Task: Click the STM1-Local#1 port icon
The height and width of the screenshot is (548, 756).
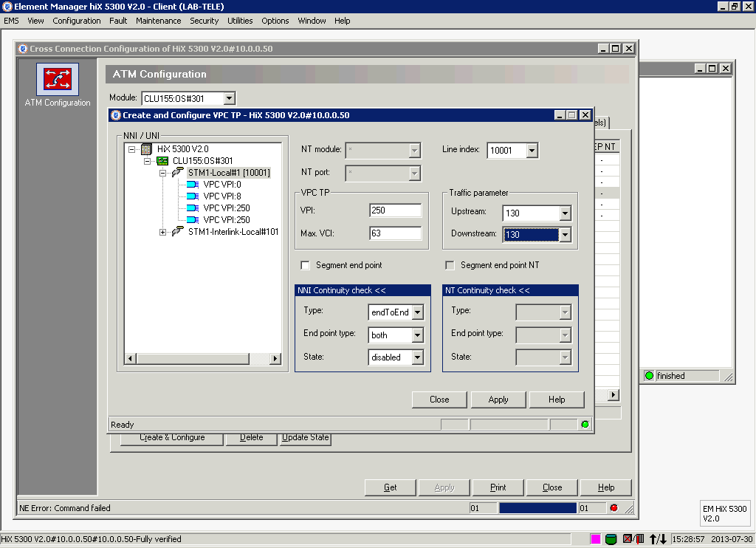Action: 177,172
